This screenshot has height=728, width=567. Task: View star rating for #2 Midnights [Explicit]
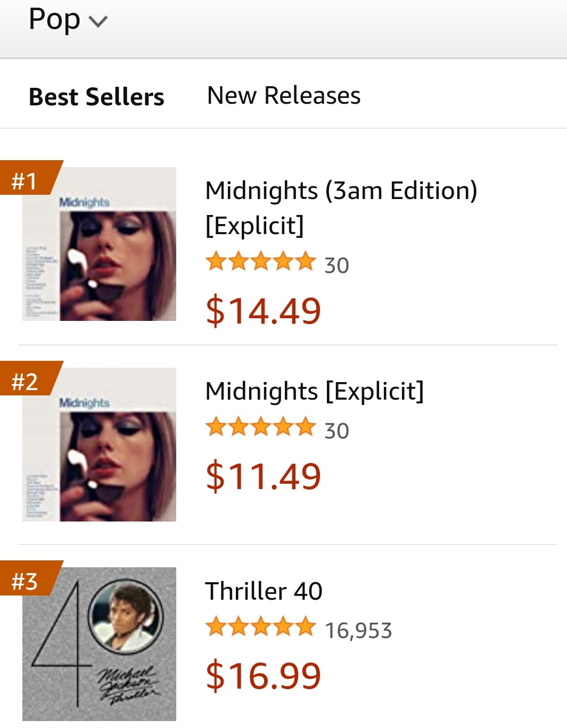(261, 427)
